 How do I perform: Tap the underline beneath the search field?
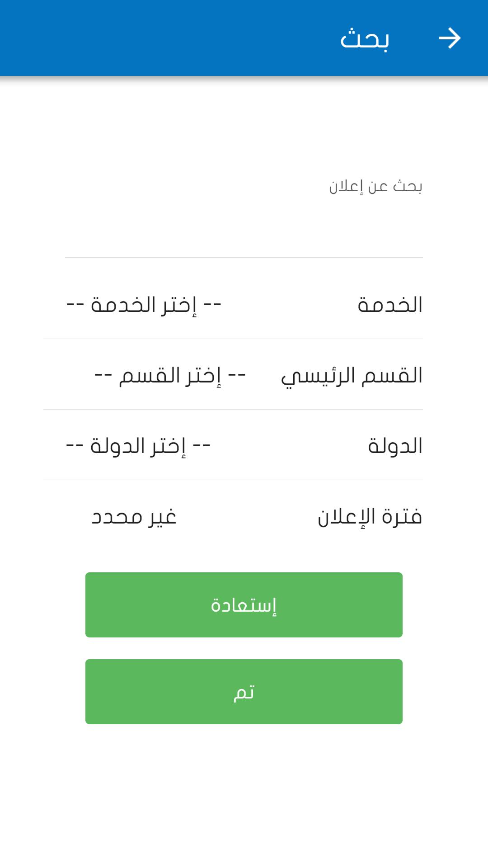click(x=244, y=257)
